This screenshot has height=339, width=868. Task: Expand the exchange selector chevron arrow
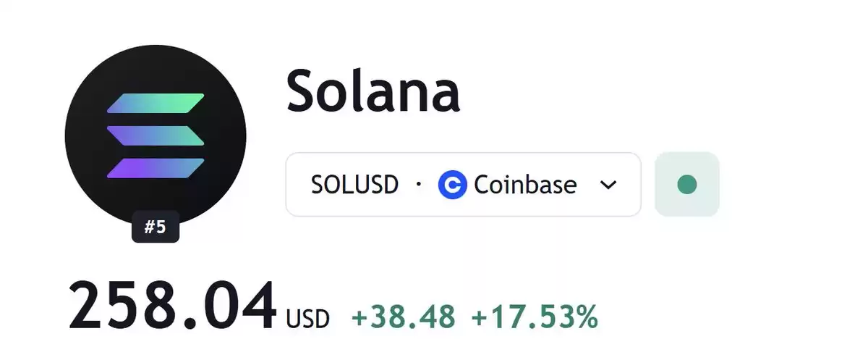click(608, 185)
